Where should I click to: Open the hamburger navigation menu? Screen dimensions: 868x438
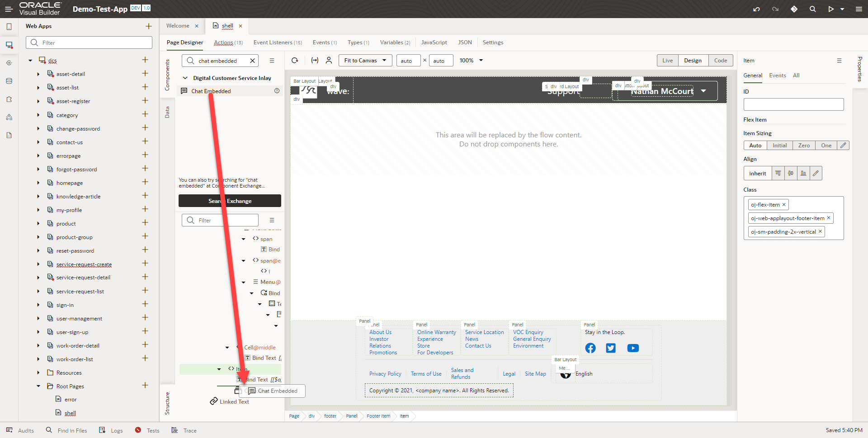(9, 9)
